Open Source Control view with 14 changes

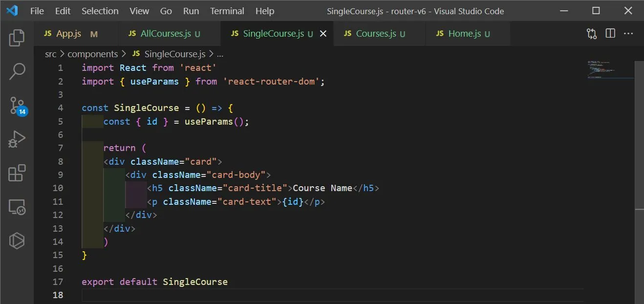(18, 106)
